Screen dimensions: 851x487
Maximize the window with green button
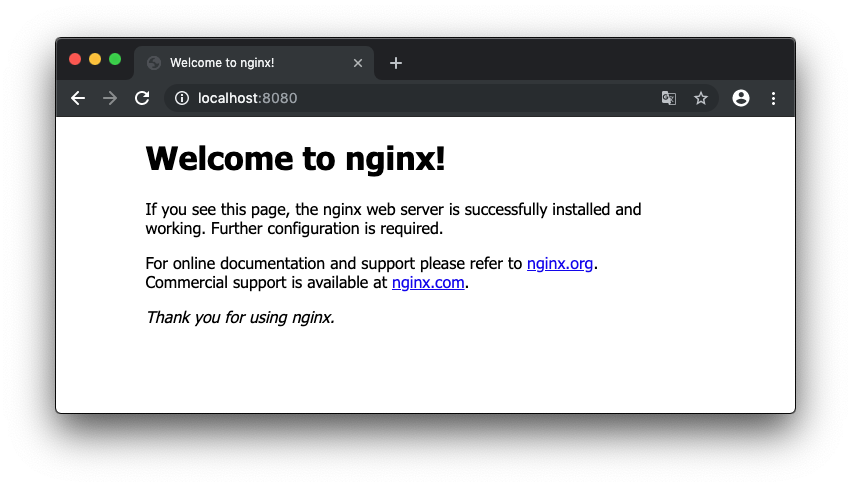point(115,59)
